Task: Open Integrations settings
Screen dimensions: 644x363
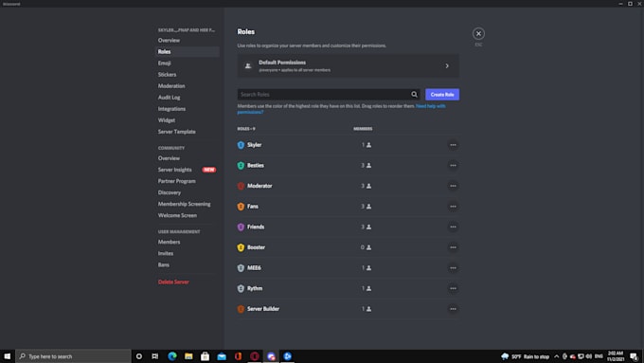Action: click(171, 109)
